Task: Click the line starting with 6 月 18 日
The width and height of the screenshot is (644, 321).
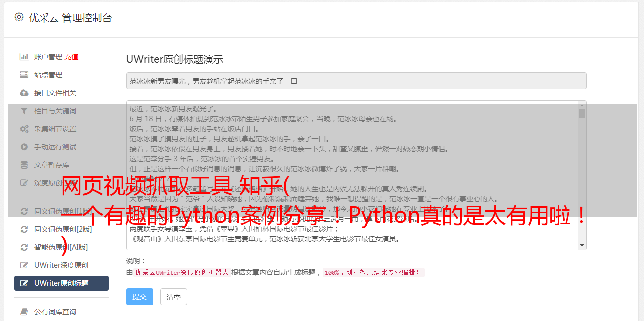Action: click(263, 119)
